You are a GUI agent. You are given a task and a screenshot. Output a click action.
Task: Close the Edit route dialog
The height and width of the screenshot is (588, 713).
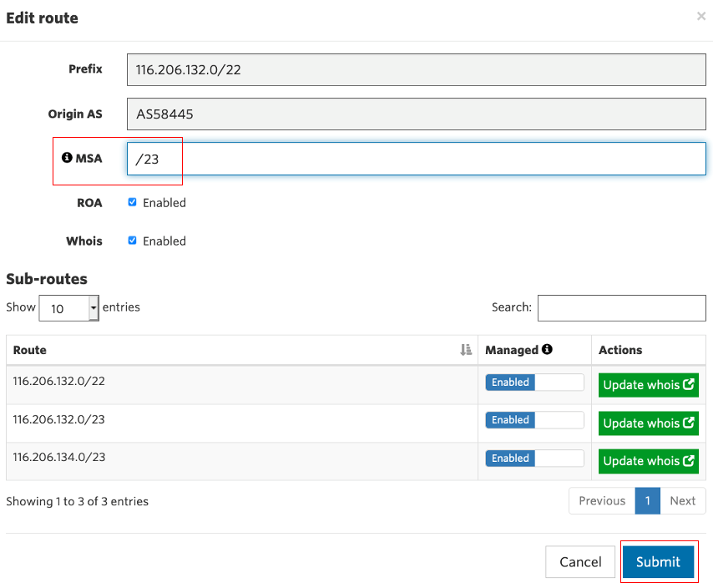click(x=701, y=17)
